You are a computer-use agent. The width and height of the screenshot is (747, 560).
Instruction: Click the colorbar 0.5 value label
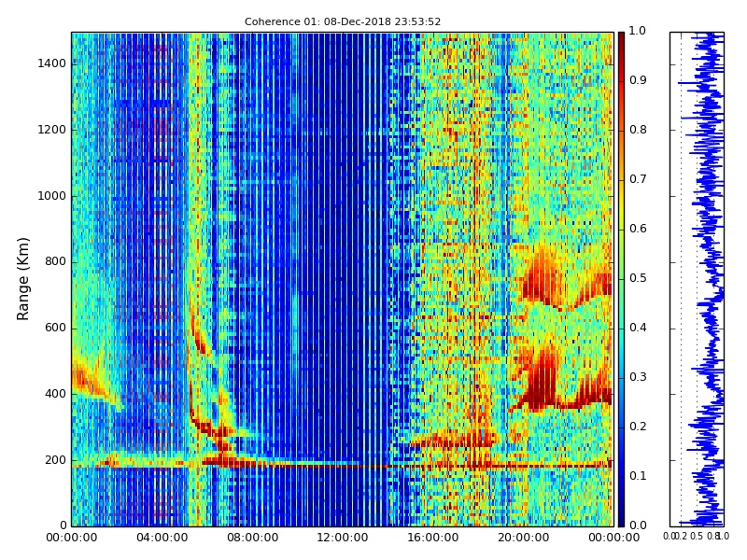tap(638, 278)
